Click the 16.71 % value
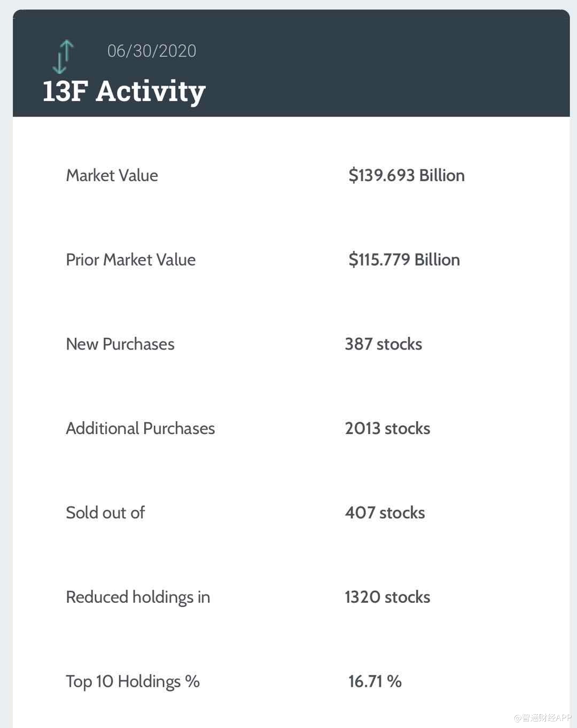This screenshot has width=577, height=728. [375, 681]
